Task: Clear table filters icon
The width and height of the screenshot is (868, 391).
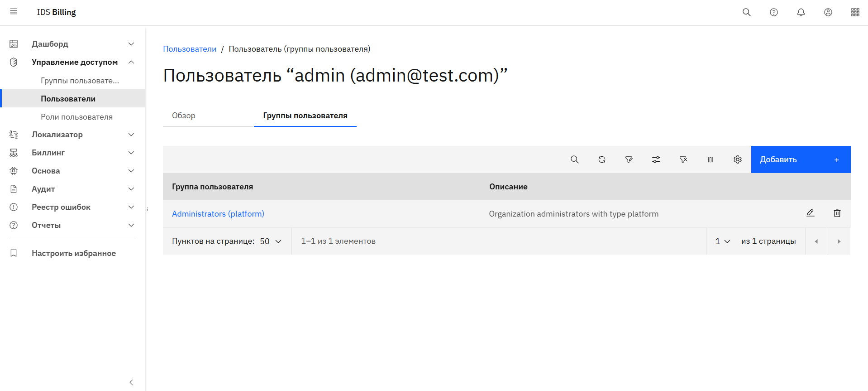Action: [683, 159]
